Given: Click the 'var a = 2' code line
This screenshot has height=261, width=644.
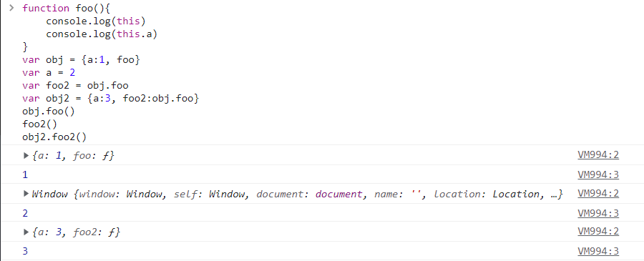Looking at the screenshot, I should (49, 73).
